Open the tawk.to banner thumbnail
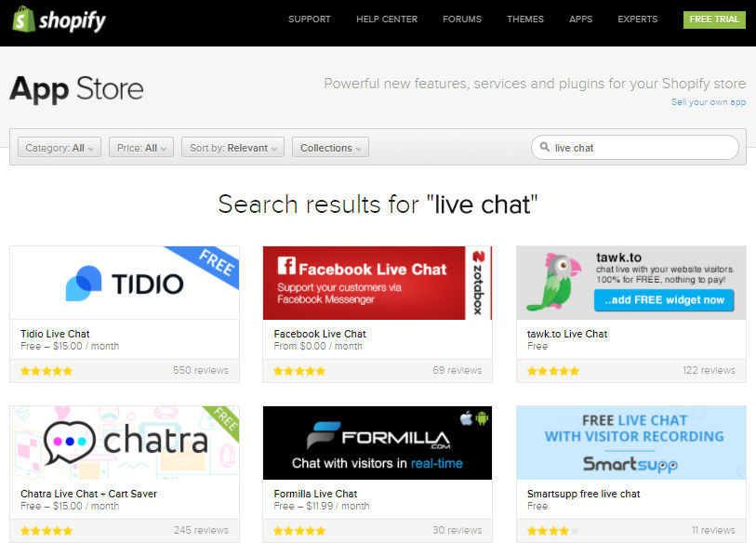 [x=631, y=283]
